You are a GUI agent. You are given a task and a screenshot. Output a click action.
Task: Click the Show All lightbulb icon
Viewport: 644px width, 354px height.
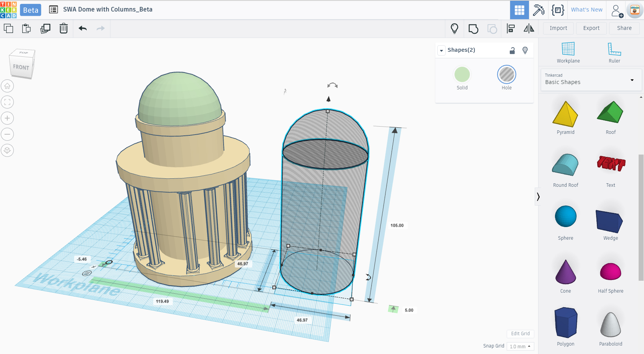pos(455,28)
